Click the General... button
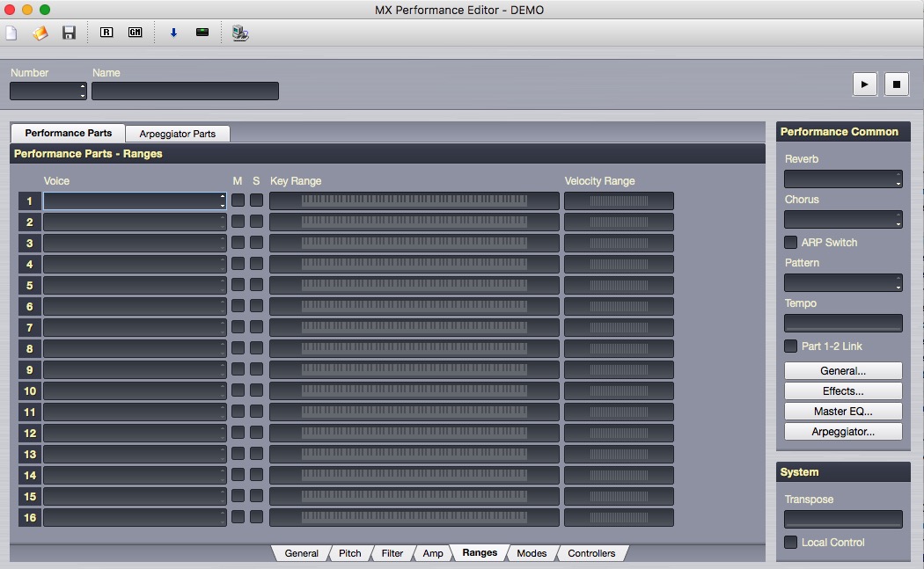This screenshot has height=569, width=924. 843,370
